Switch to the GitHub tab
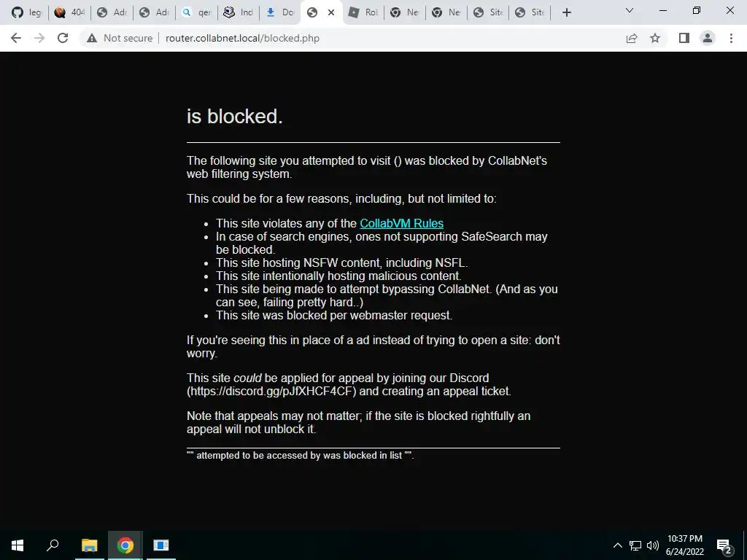The image size is (747, 560). coord(27,12)
